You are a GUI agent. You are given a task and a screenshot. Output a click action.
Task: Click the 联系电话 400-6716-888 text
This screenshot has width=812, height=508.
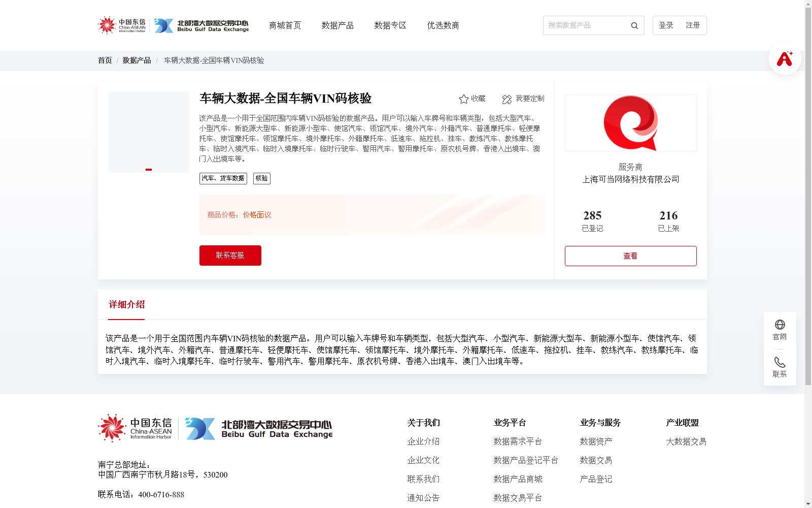coord(141,495)
